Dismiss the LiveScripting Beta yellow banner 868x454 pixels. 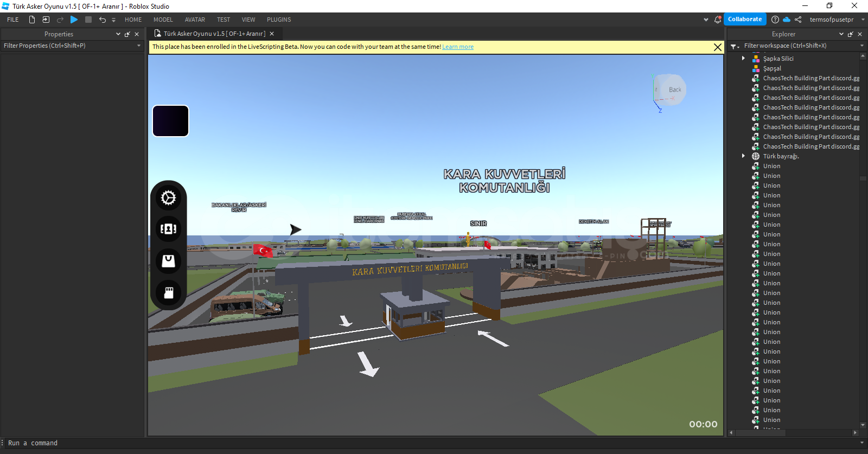click(x=718, y=47)
